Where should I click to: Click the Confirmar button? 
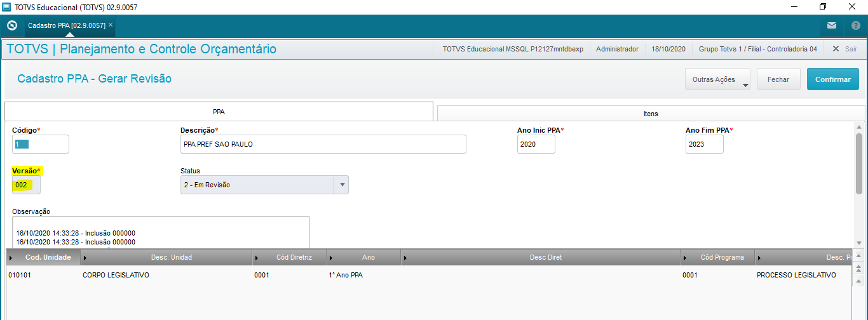click(833, 79)
